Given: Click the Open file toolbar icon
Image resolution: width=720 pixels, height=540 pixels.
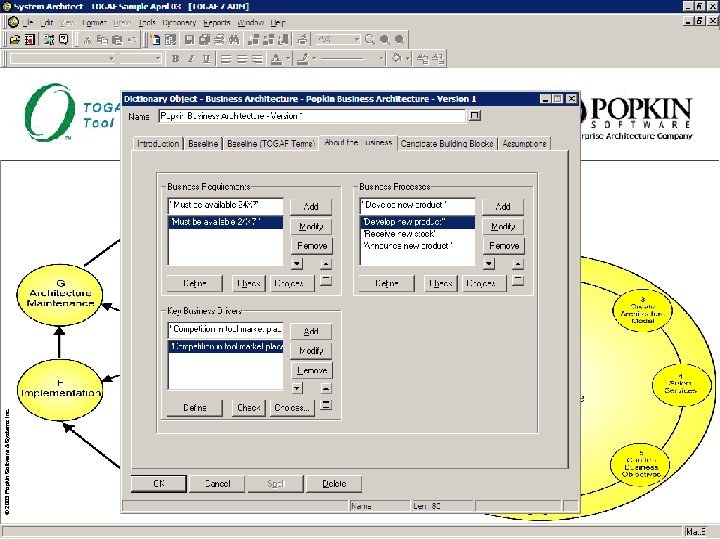Looking at the screenshot, I should pyautogui.click(x=15, y=39).
